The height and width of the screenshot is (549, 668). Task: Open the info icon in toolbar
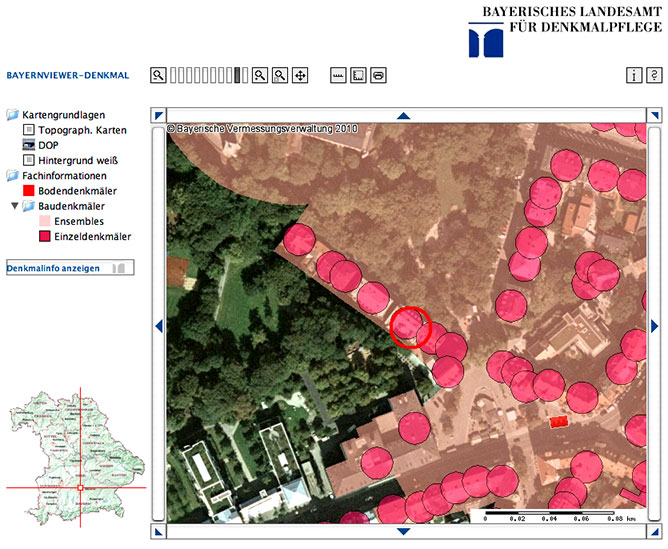[634, 75]
